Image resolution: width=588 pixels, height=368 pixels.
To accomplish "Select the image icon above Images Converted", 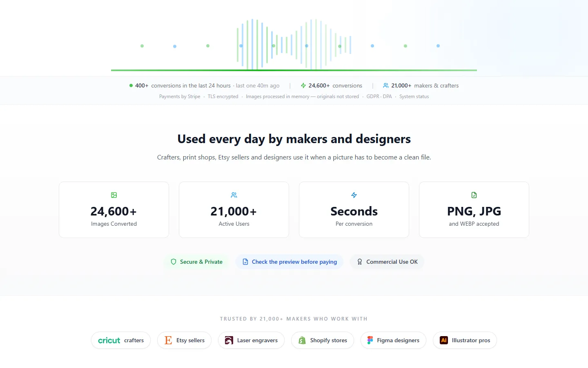I will pos(114,195).
